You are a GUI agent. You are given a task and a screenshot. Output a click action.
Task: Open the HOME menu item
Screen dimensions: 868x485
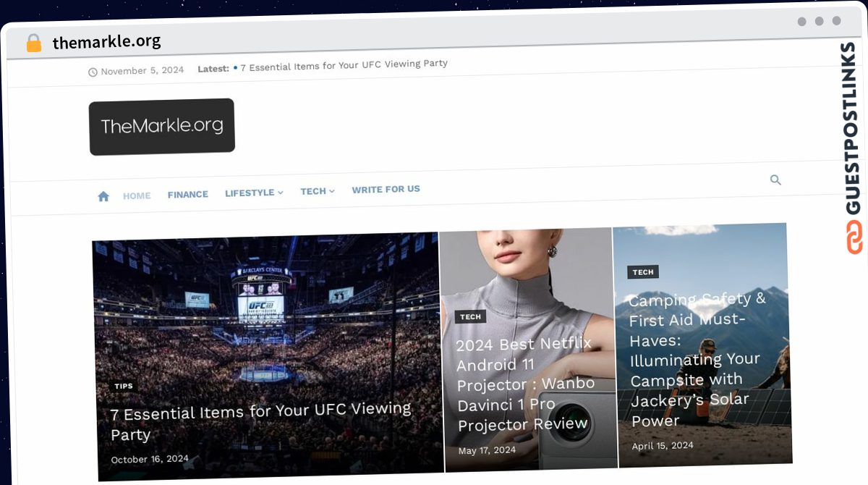click(x=137, y=195)
